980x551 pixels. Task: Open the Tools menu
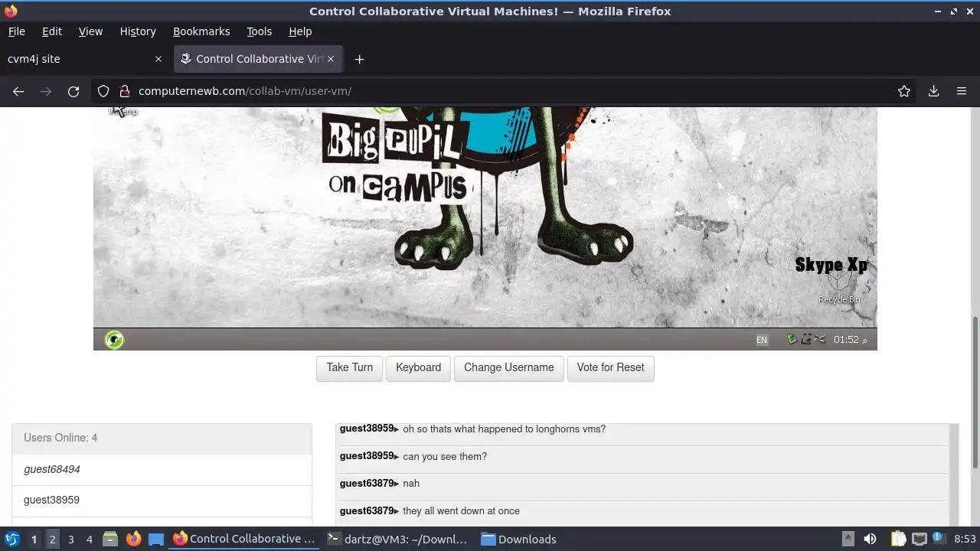click(x=259, y=31)
